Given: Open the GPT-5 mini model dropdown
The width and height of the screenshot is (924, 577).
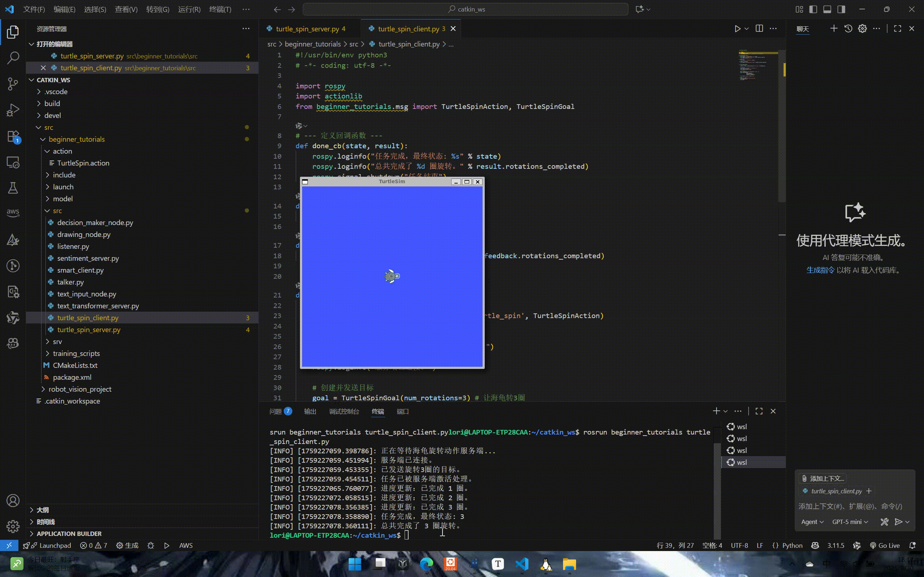Looking at the screenshot, I should pyautogui.click(x=850, y=522).
